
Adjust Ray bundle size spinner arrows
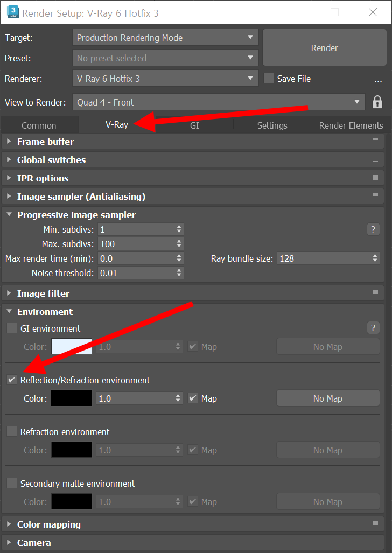375,258
